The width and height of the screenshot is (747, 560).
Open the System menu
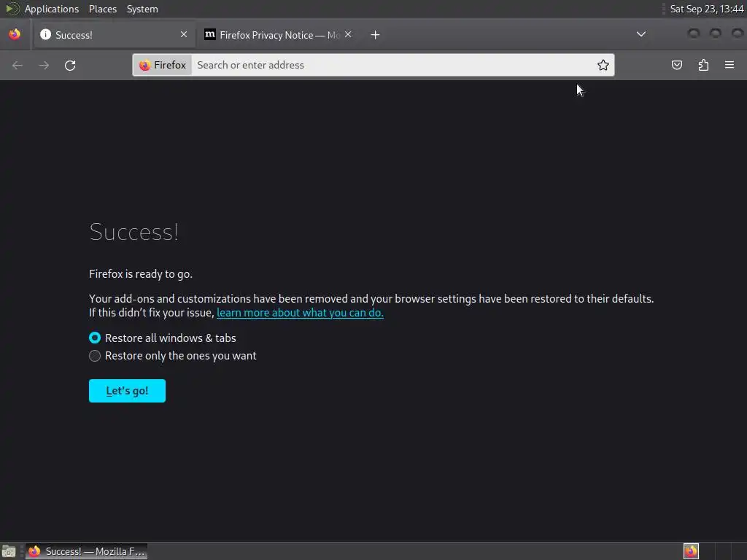(142, 9)
